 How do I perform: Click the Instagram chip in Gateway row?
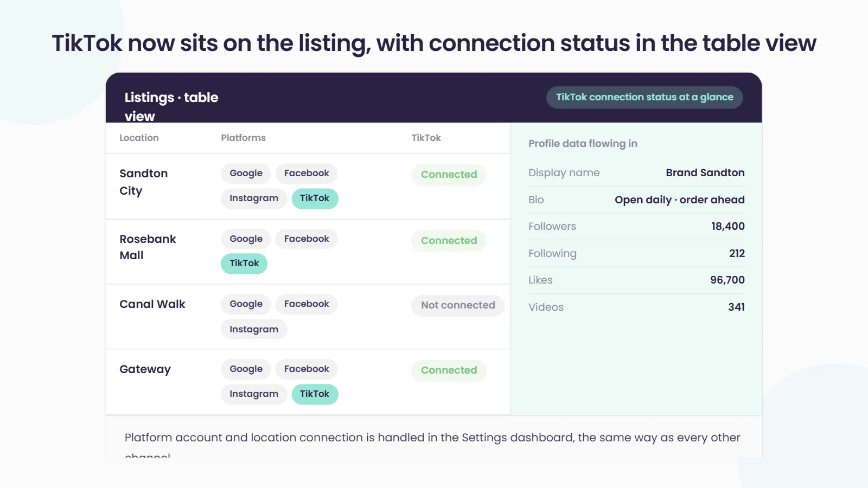point(254,394)
